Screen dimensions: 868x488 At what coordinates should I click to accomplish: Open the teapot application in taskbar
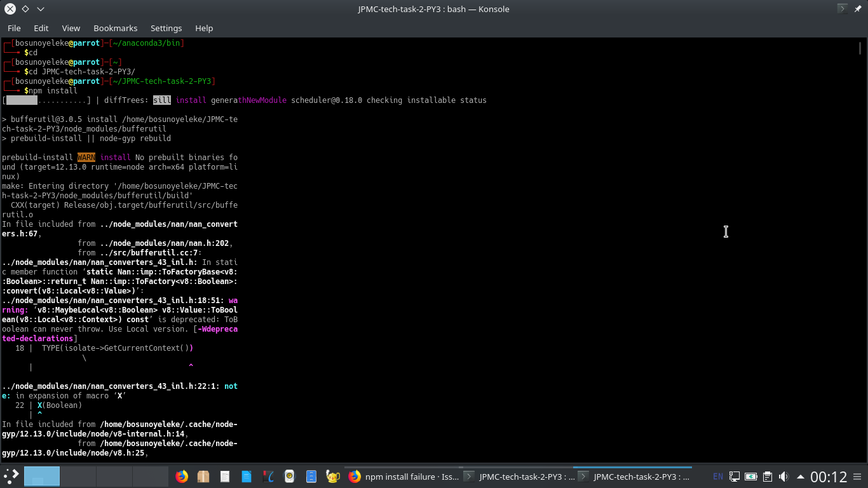tap(332, 476)
